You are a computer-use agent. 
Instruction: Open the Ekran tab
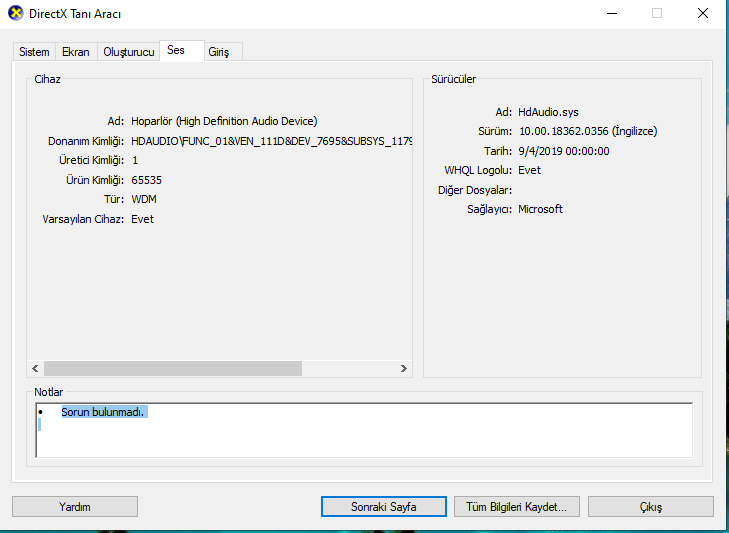76,52
